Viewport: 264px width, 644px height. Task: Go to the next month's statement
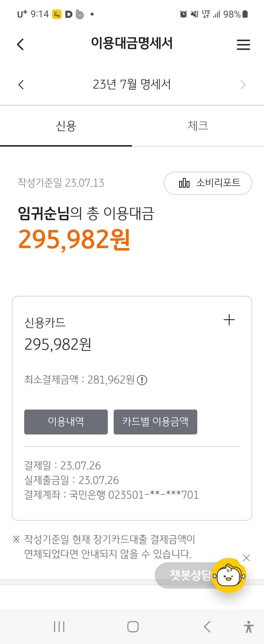coord(243,84)
